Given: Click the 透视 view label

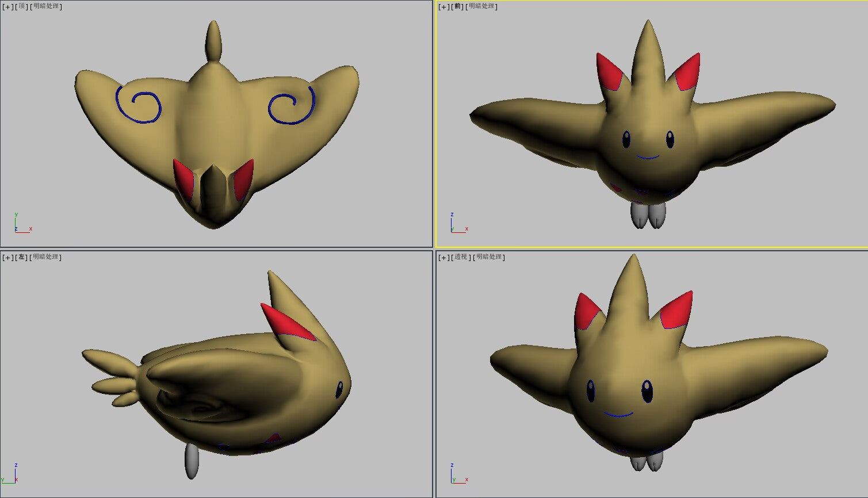Looking at the screenshot, I should coord(461,257).
